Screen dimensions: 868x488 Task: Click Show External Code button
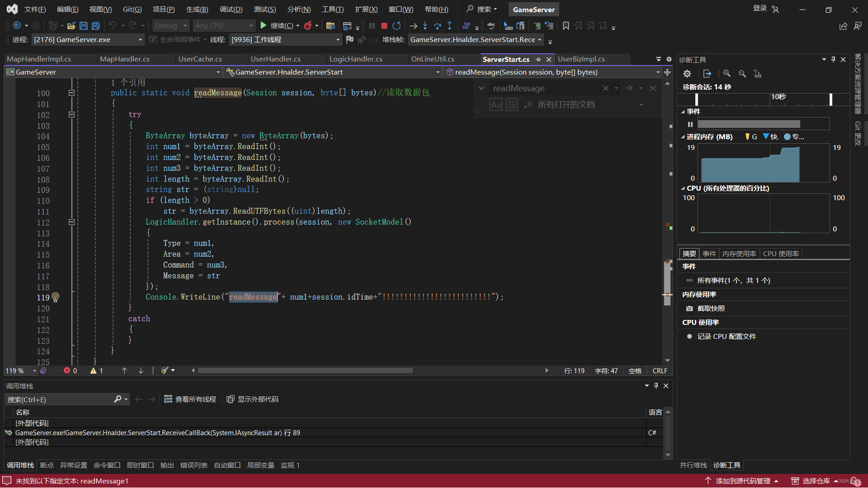tap(253, 399)
